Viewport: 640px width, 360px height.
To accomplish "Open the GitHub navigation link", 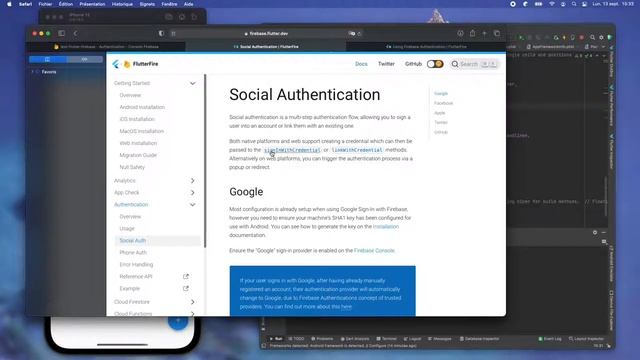I will click(413, 64).
